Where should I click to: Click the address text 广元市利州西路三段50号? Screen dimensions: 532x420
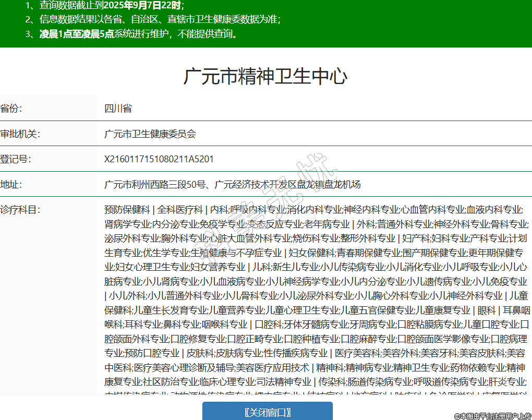pyautogui.click(x=157, y=185)
